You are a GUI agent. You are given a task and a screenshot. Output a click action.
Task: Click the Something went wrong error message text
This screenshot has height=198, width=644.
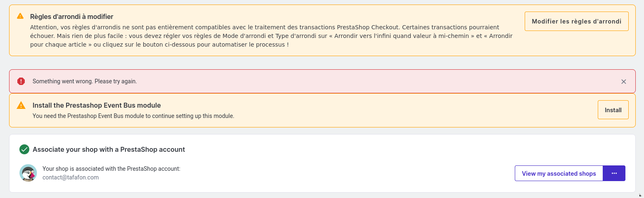[x=85, y=81]
